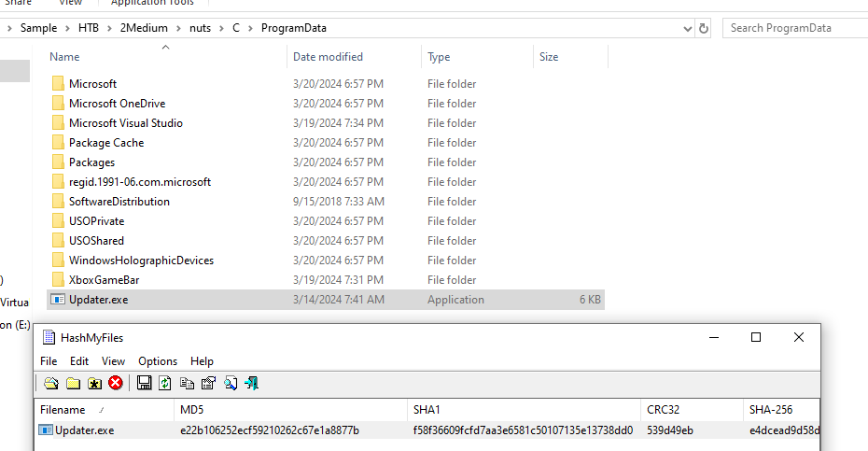Go to Sample in the breadcrumb path
Viewport: 868px width, 451px height.
tap(39, 28)
